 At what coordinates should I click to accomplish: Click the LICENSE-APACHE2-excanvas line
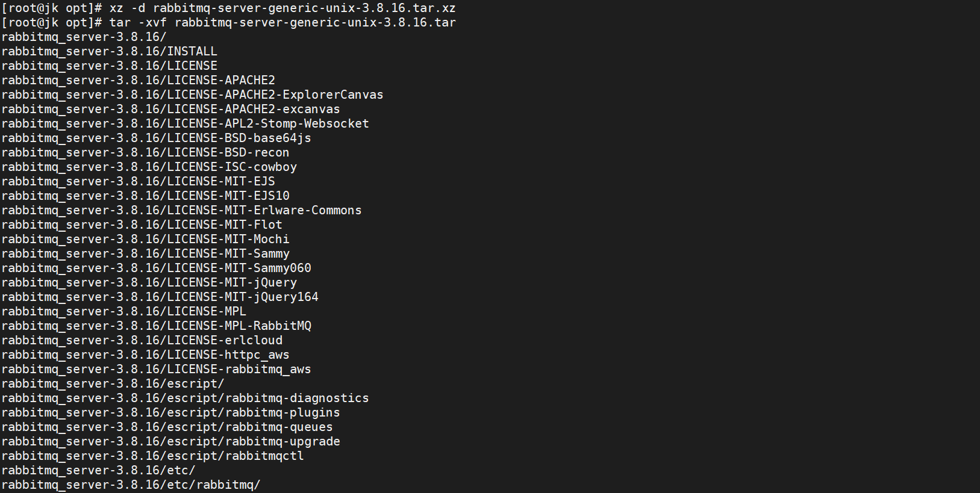[x=170, y=110]
